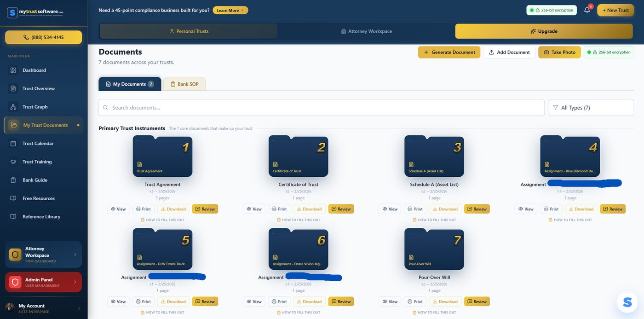
Task: View the Pour-Over Will
Action: pyautogui.click(x=390, y=302)
